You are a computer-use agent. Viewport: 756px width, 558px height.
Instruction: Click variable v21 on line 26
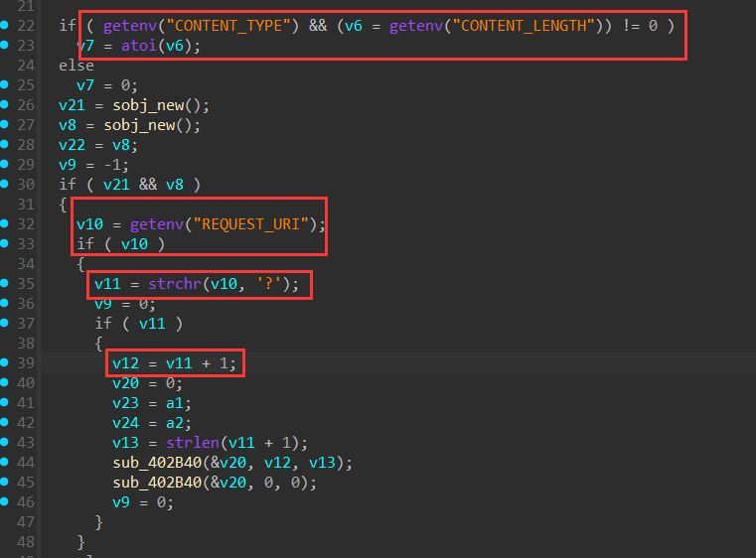(x=72, y=105)
